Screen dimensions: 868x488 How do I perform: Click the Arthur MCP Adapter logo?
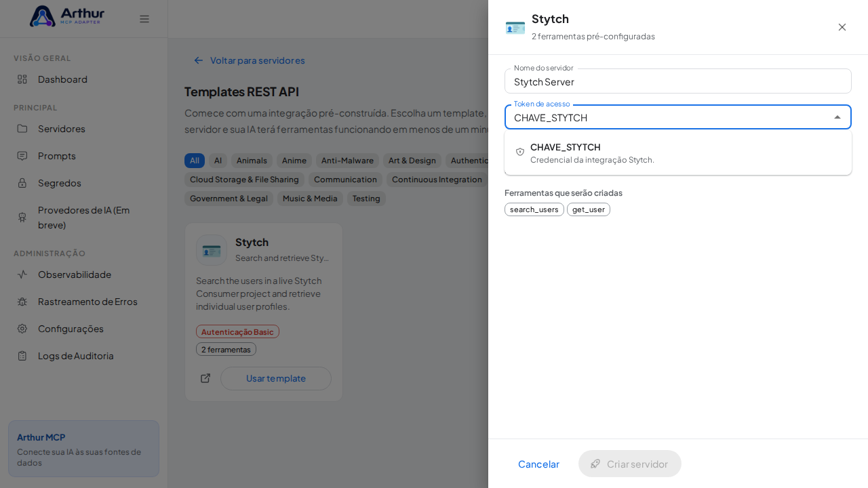coord(67,16)
